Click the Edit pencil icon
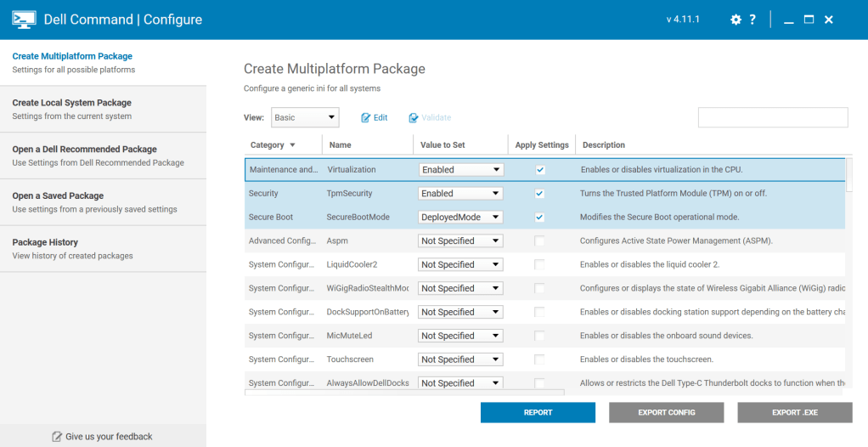The width and height of the screenshot is (868, 447). [x=367, y=118]
